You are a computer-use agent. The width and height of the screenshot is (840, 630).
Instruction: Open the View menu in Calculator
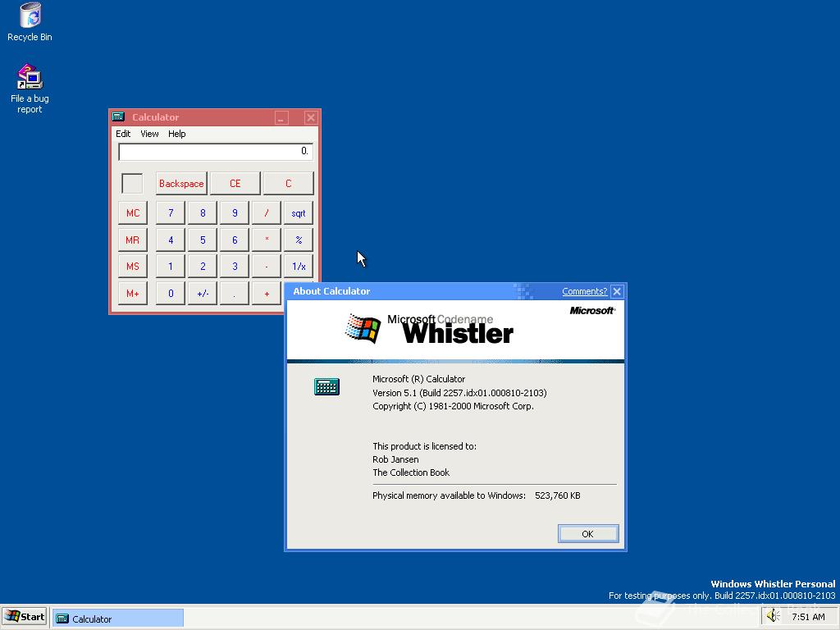pyautogui.click(x=148, y=134)
